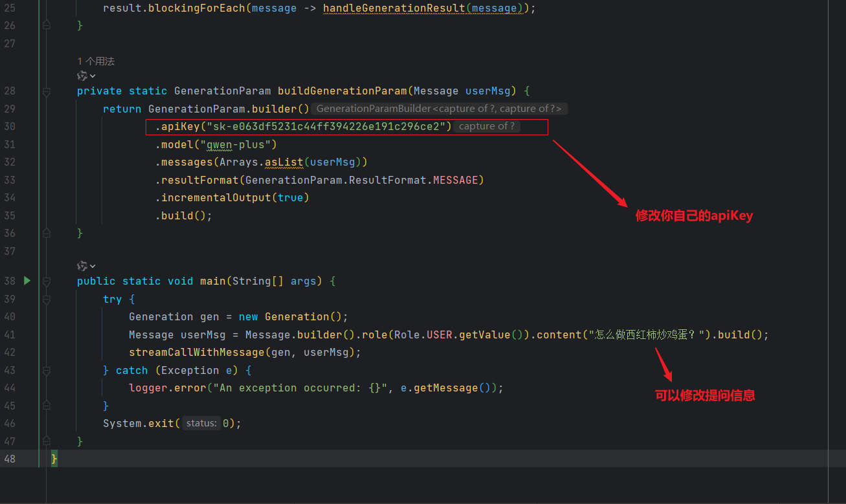Viewport: 846px width, 504px height.
Task: Click the 'Message userMsg' parameter on line 28
Action: (x=462, y=91)
